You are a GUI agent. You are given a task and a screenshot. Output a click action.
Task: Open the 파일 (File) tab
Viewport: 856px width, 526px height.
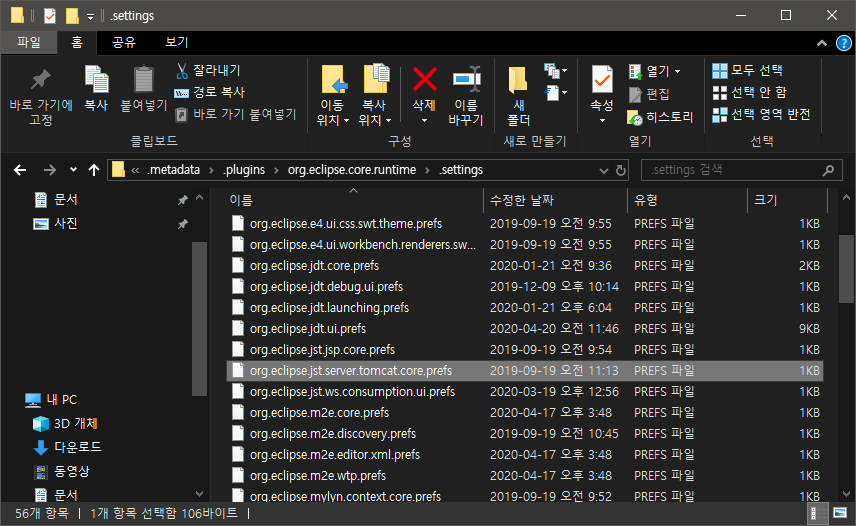(29, 42)
